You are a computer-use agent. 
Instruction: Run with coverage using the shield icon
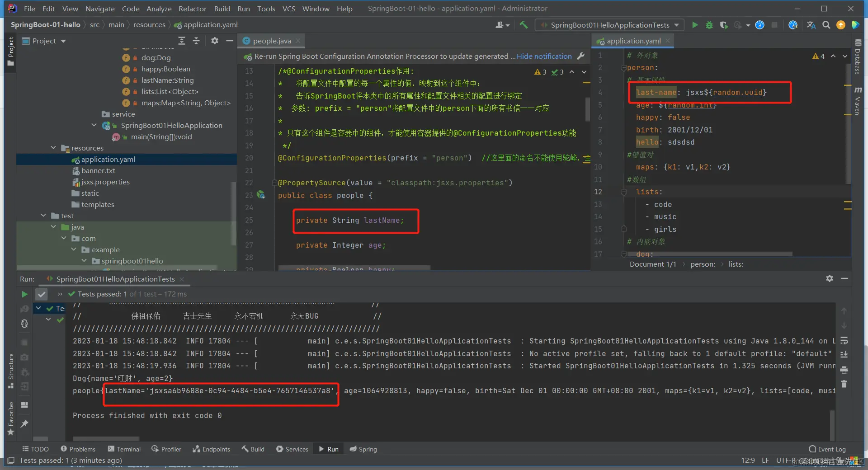click(724, 25)
